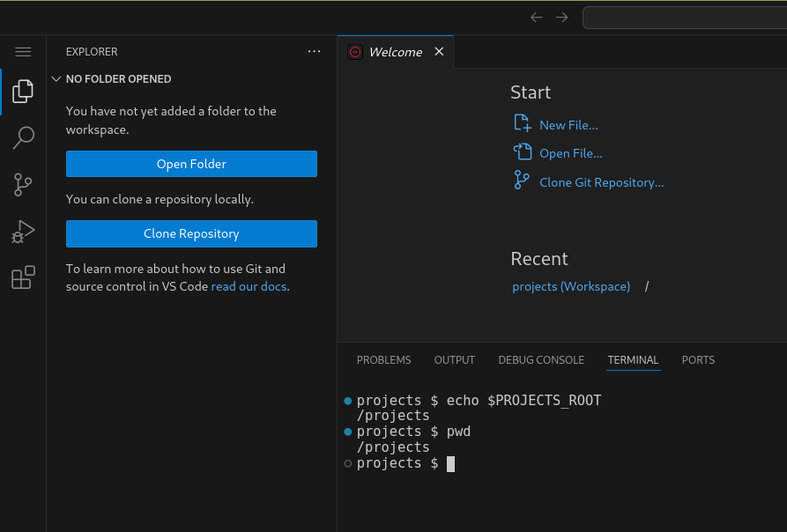This screenshot has width=787, height=532.
Task: Click the command center search field
Action: (x=684, y=18)
